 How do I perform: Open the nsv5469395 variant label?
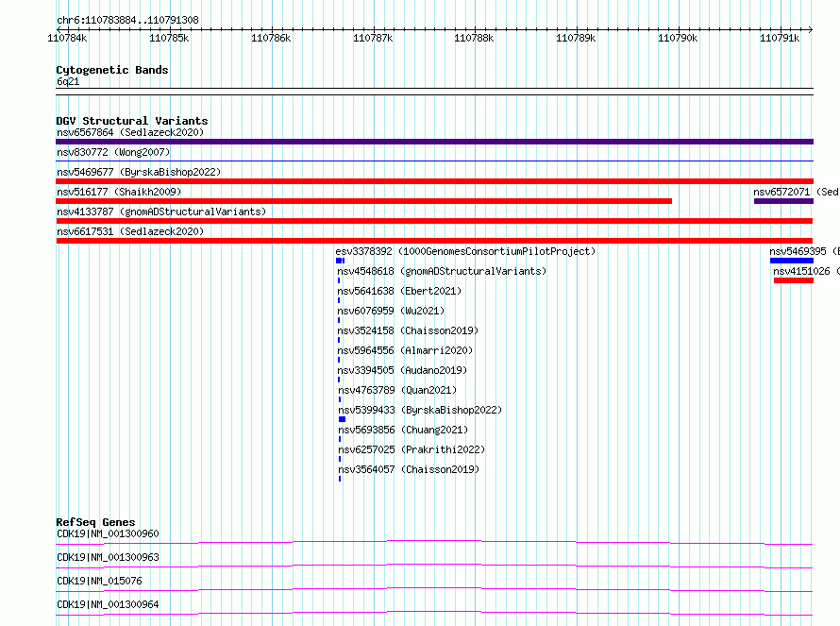[804, 251]
